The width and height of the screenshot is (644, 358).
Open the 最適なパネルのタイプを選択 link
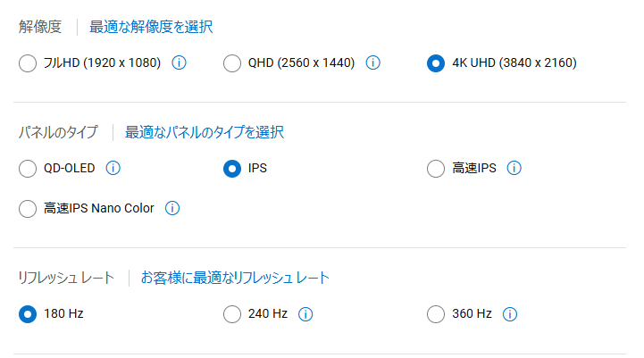point(205,132)
